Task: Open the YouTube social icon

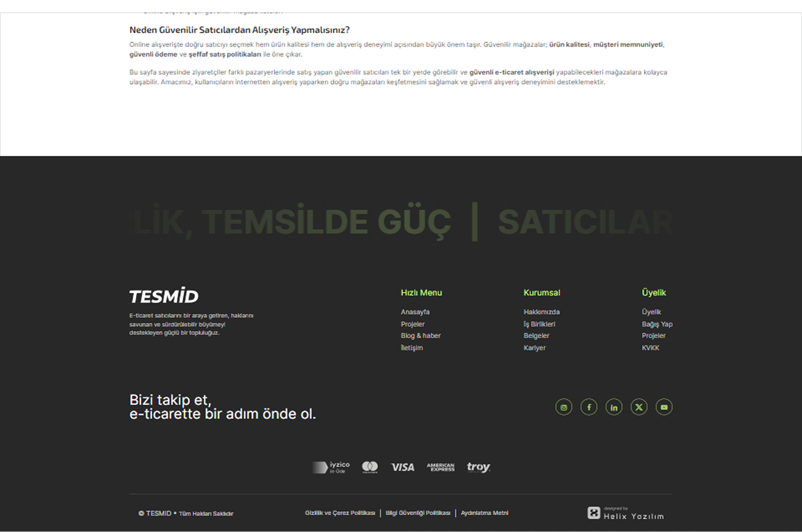Action: 664,407
